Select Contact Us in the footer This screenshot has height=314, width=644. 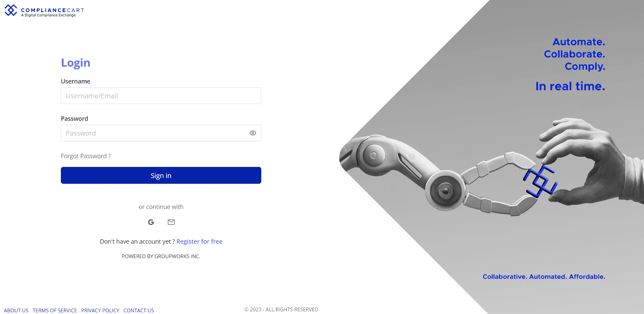(x=139, y=310)
